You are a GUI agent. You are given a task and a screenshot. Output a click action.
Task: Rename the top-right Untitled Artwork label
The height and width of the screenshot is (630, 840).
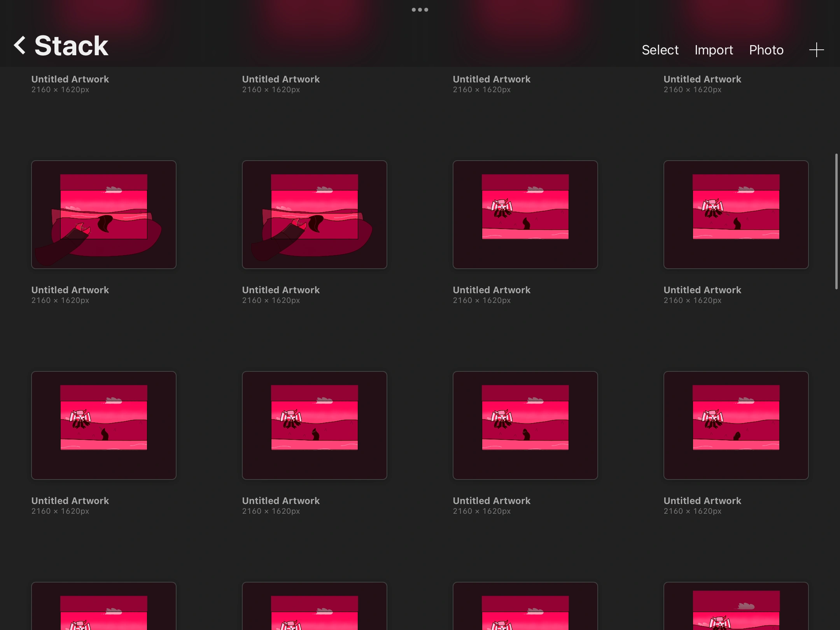pyautogui.click(x=702, y=79)
